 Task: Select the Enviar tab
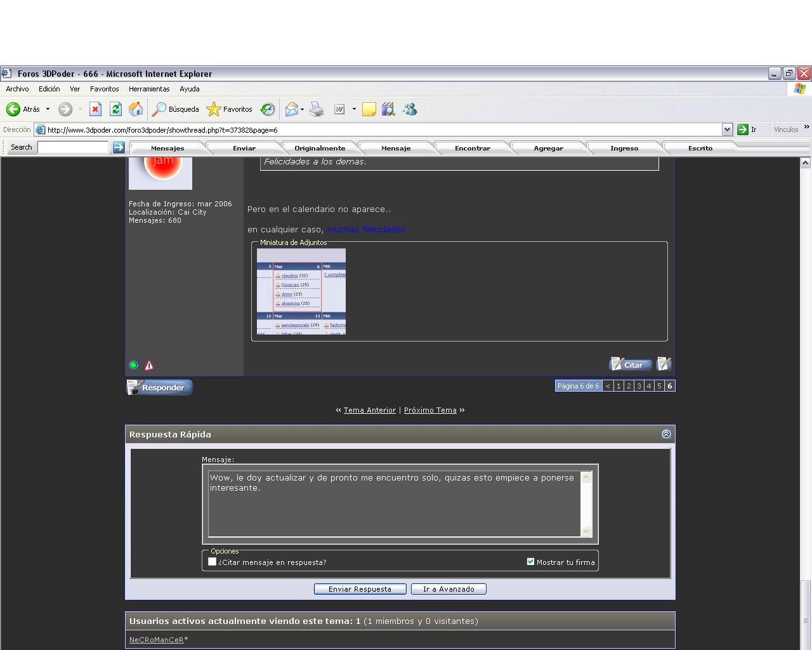(x=244, y=148)
